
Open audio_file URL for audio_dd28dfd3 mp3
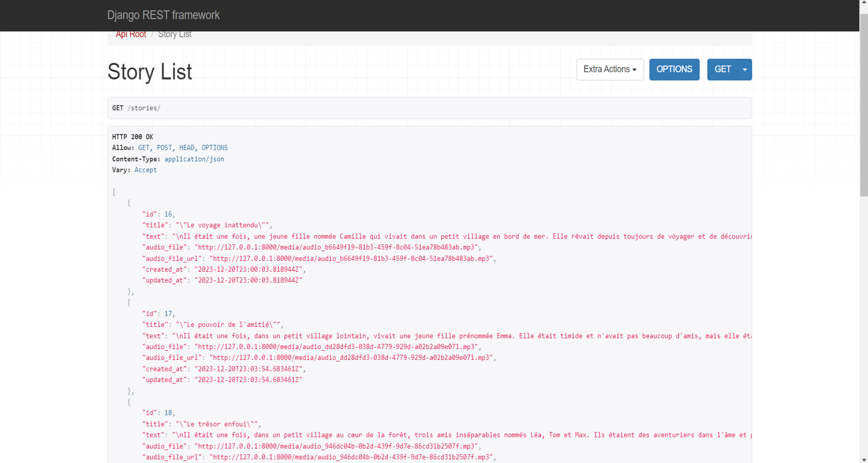click(x=336, y=347)
